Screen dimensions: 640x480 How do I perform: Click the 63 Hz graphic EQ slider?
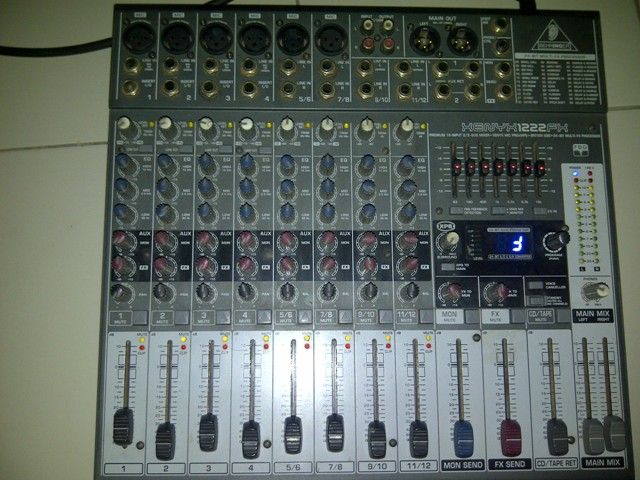(456, 168)
